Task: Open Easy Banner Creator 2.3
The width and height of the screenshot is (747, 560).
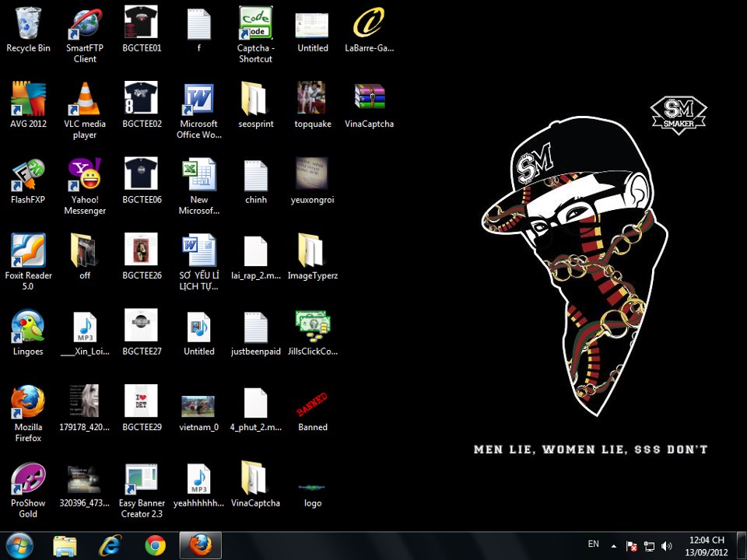Action: click(x=142, y=478)
